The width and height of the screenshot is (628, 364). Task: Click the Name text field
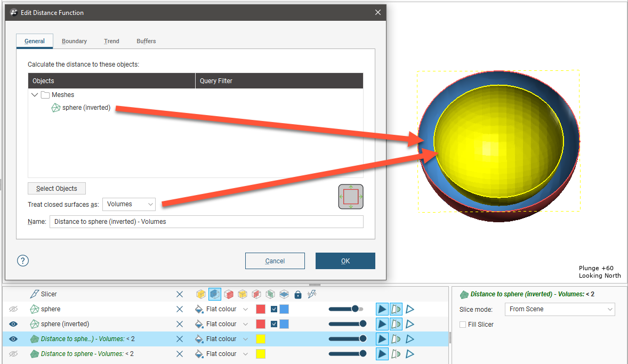(206, 222)
